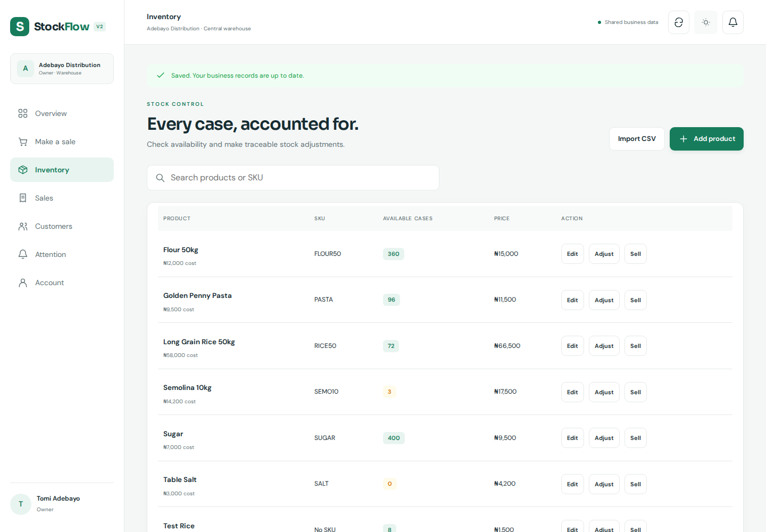Click the Sales receipt icon
The image size is (766, 532).
click(x=23, y=198)
